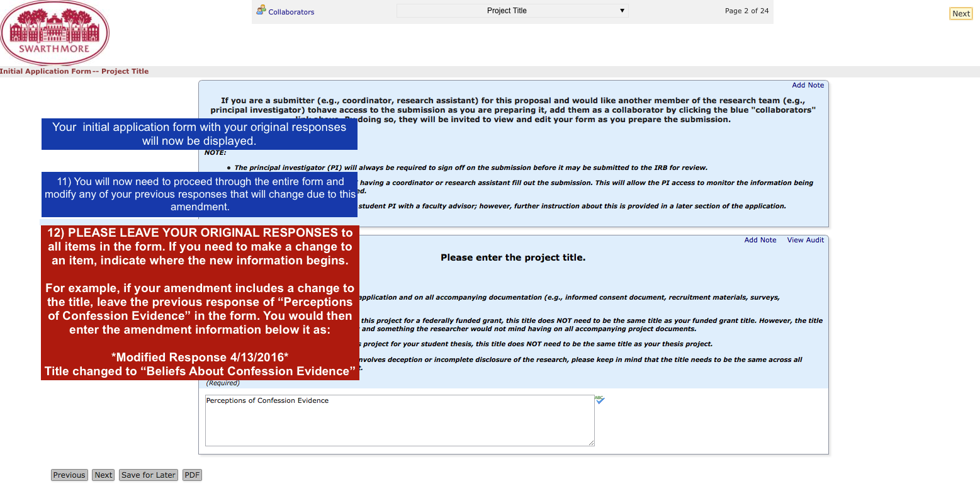Export the form with the PDF button
Viewport: 980px width, 486px height.
[x=192, y=475]
